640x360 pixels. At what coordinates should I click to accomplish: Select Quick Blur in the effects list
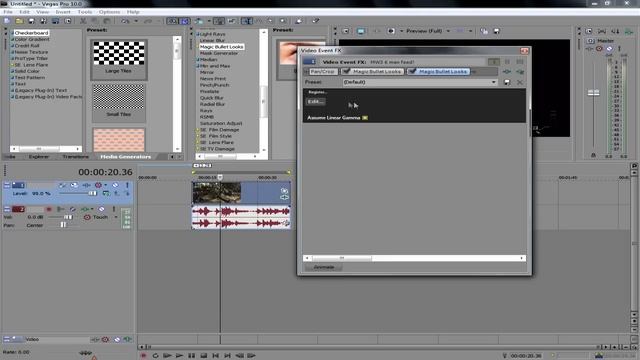click(211, 98)
